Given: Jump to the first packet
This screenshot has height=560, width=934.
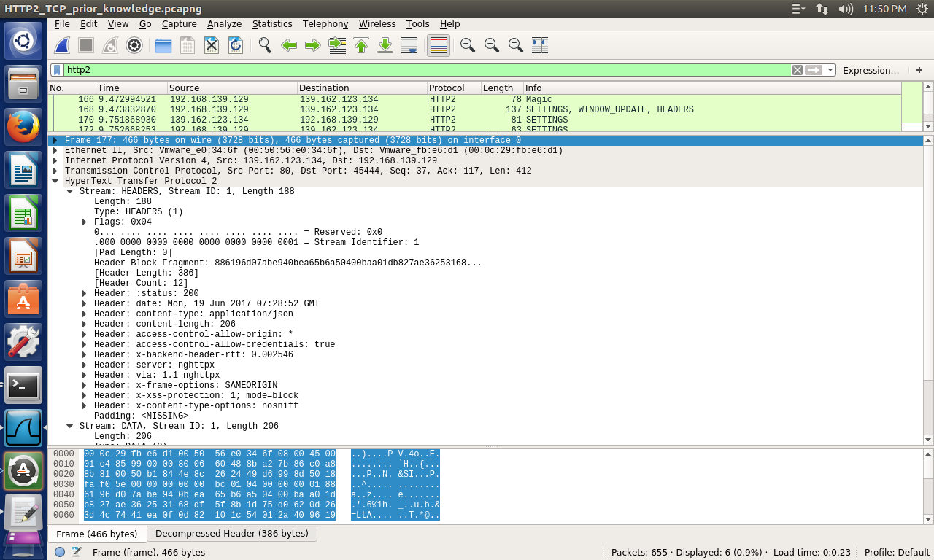Looking at the screenshot, I should tap(361, 45).
